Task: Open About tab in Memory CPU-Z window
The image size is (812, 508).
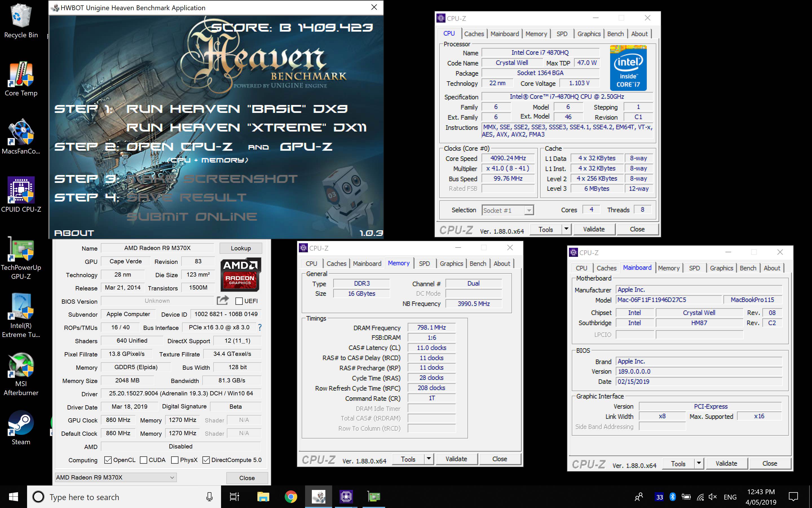Action: (x=502, y=263)
